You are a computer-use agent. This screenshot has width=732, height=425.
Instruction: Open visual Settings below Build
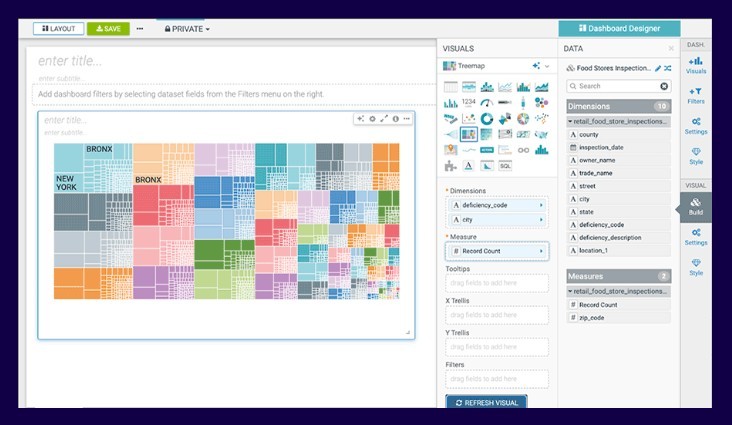click(696, 237)
